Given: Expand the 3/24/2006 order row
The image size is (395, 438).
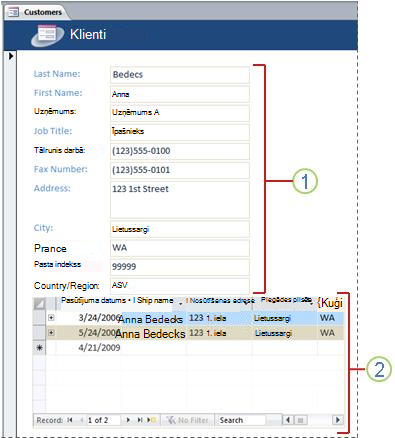Looking at the screenshot, I should click(51, 318).
